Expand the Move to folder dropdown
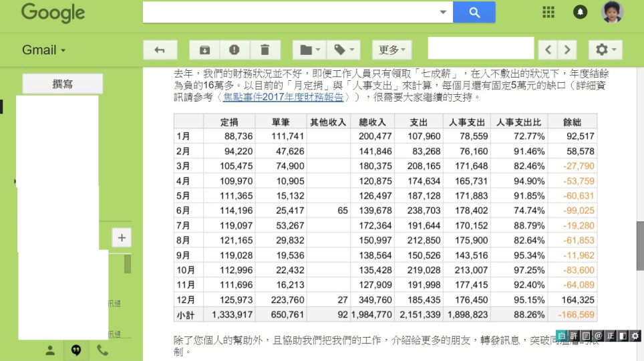The width and height of the screenshot is (644, 361). [309, 50]
